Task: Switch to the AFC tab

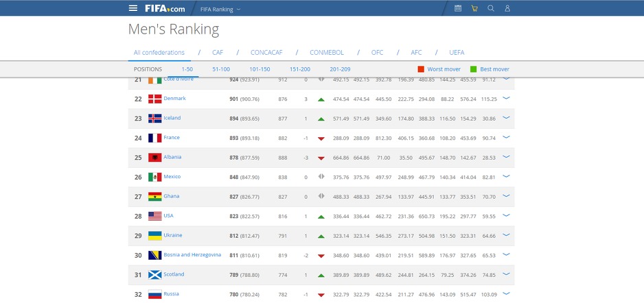Action: pyautogui.click(x=416, y=53)
